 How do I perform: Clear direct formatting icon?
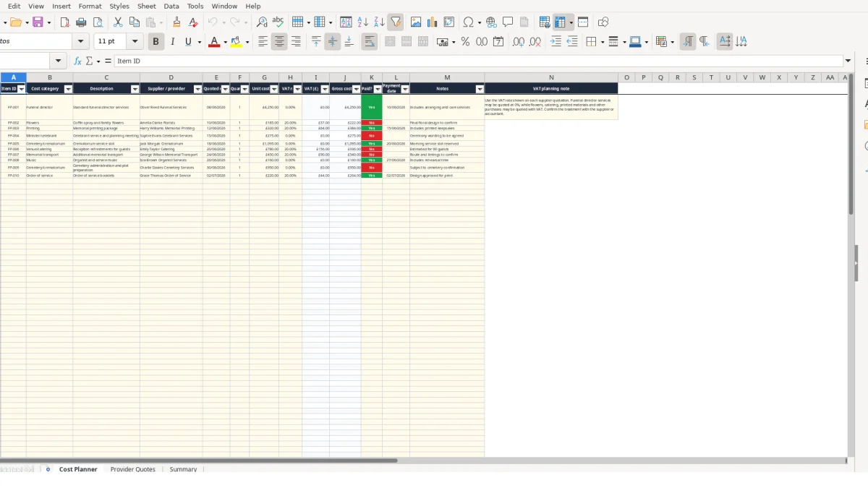[x=193, y=22]
